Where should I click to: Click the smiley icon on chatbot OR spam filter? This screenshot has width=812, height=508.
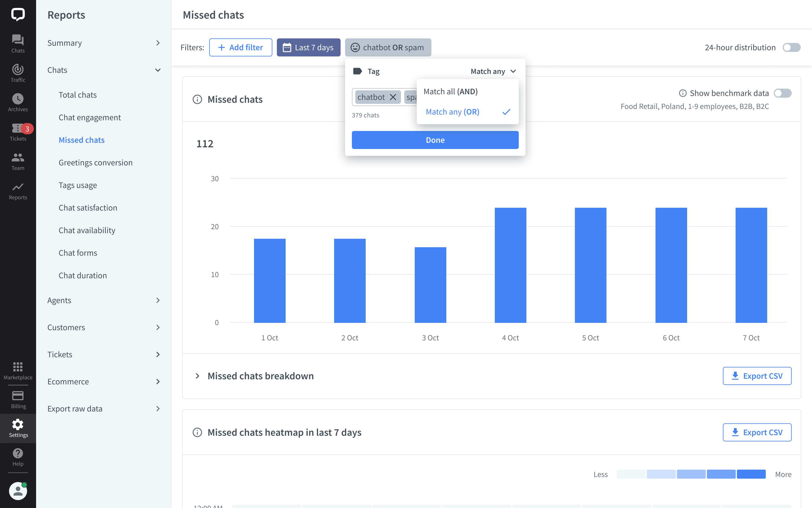click(355, 47)
